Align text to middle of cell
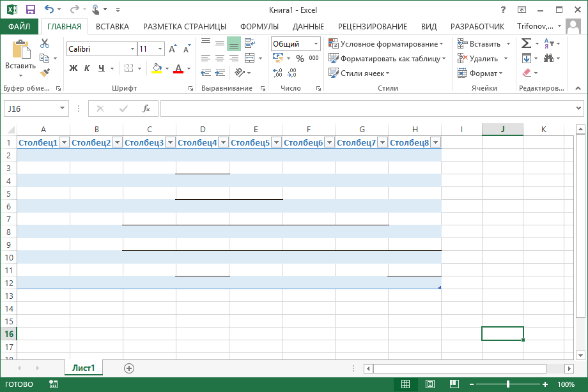Screen dimensions: 588x392 [x=220, y=43]
